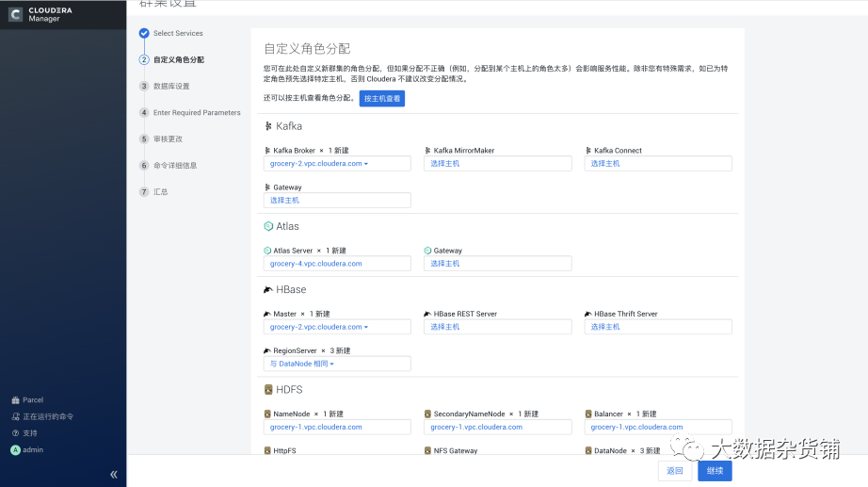Click SecondaryNameNode host grocery-1 link

point(476,427)
